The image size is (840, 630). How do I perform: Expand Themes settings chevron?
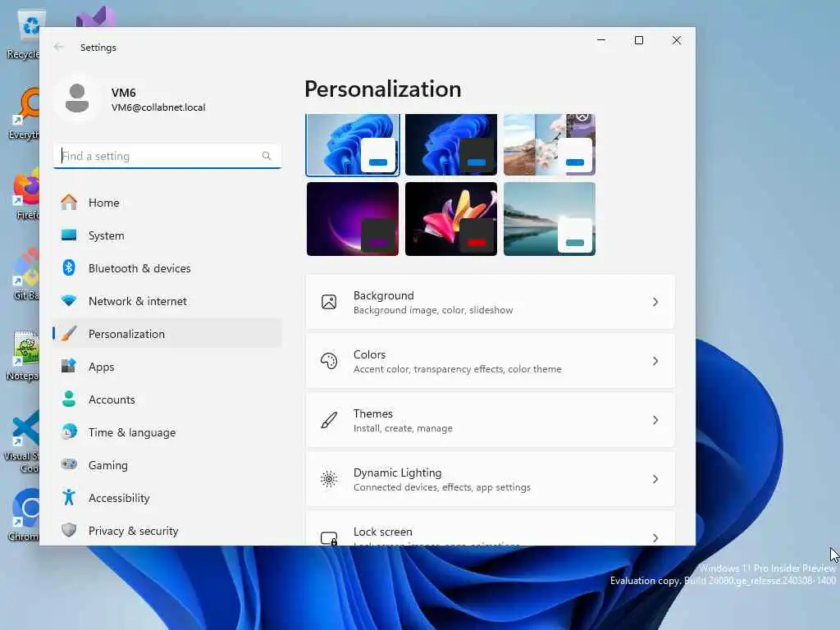655,420
